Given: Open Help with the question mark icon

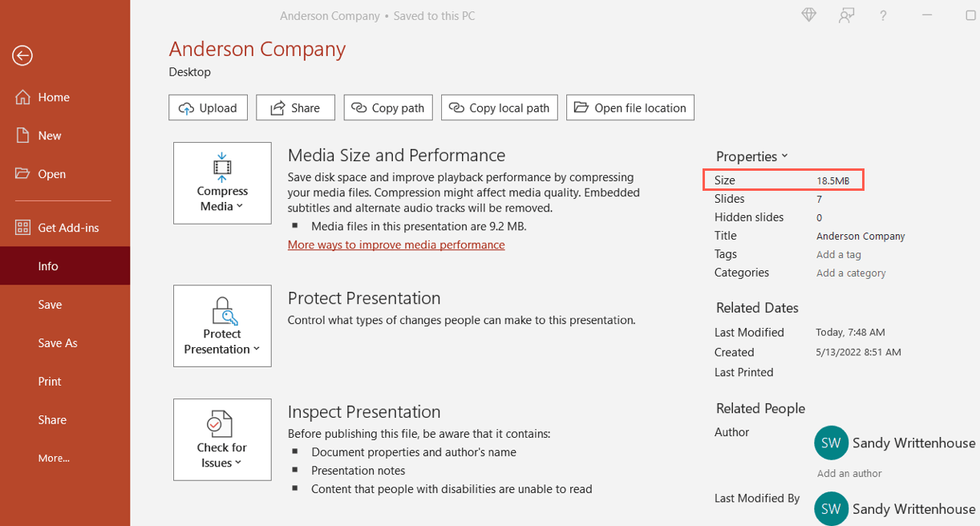Looking at the screenshot, I should click(x=883, y=14).
